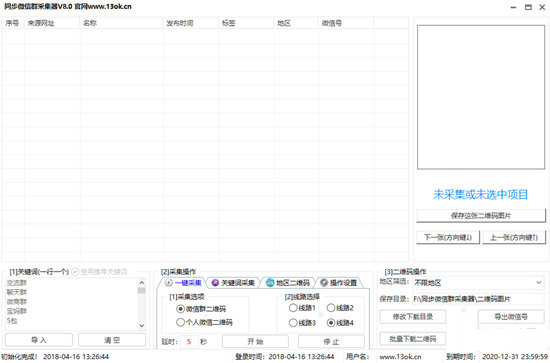This screenshot has width=550, height=363.
Task: Click the 标签 column header
Action: [x=246, y=23]
